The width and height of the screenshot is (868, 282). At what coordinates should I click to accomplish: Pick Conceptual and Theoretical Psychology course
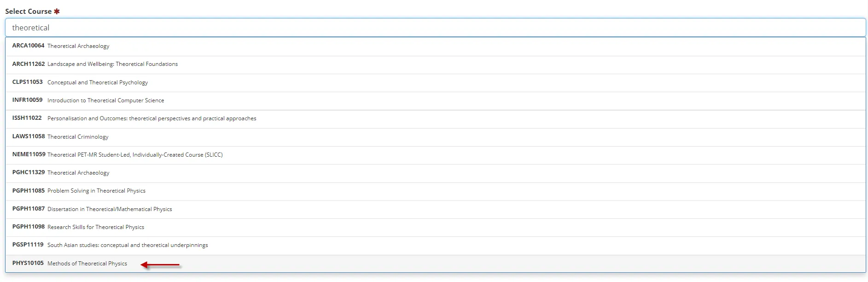[x=98, y=82]
